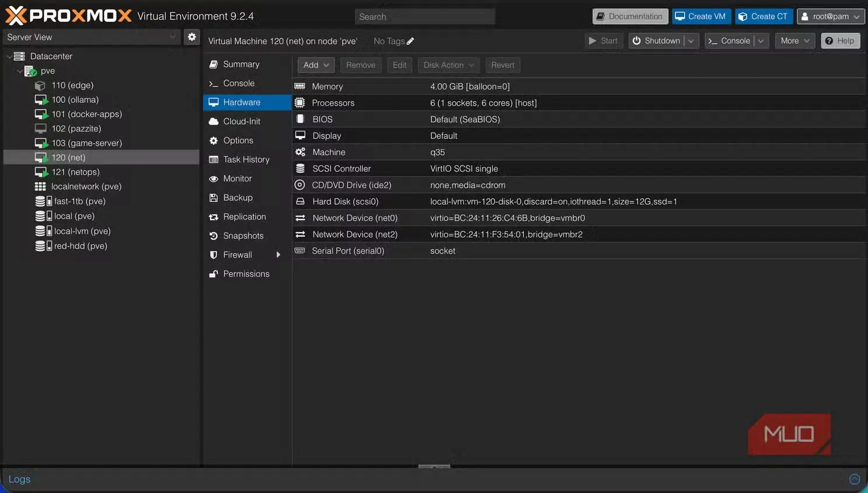Click the localnetwork grid icon
The height and width of the screenshot is (493, 868).
(40, 186)
